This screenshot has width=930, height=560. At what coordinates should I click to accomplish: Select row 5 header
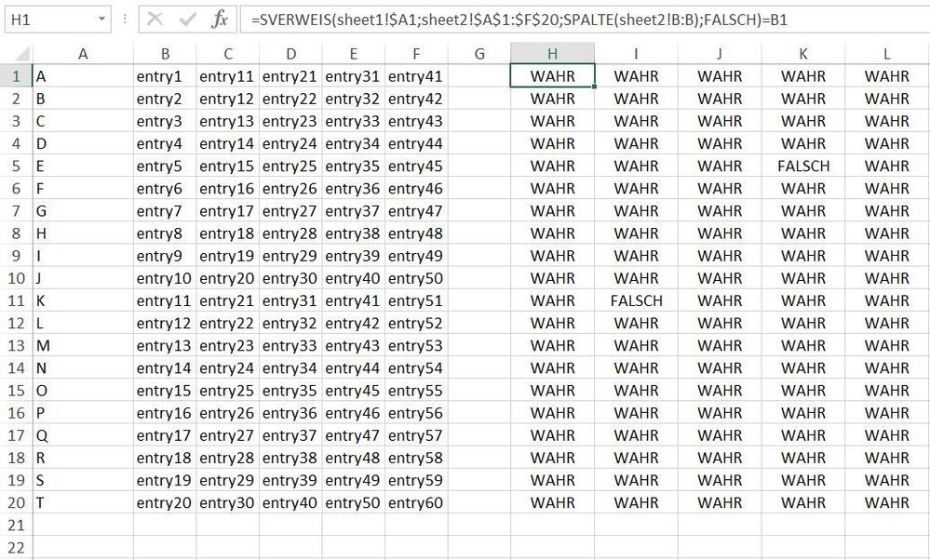click(x=15, y=166)
